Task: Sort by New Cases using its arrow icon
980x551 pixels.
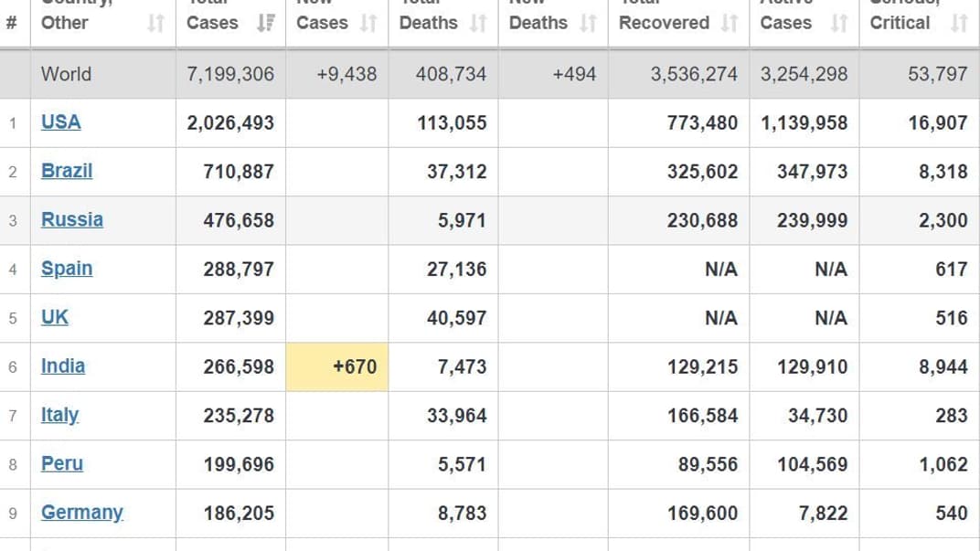Action: click(368, 23)
